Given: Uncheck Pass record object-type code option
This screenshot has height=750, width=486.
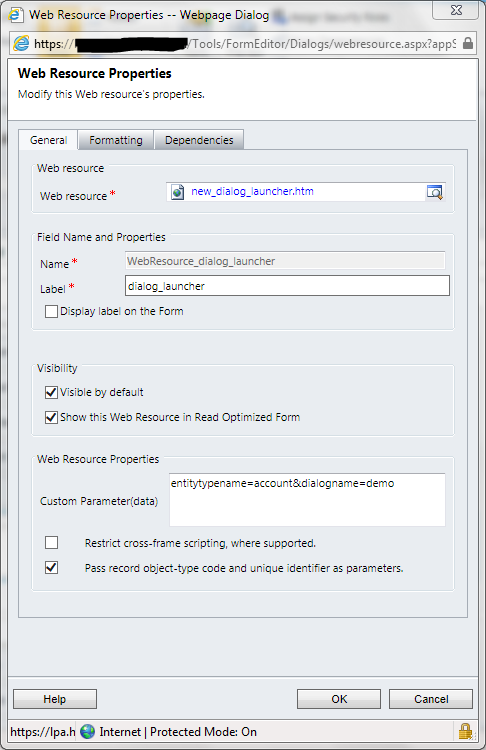Looking at the screenshot, I should coord(51,568).
